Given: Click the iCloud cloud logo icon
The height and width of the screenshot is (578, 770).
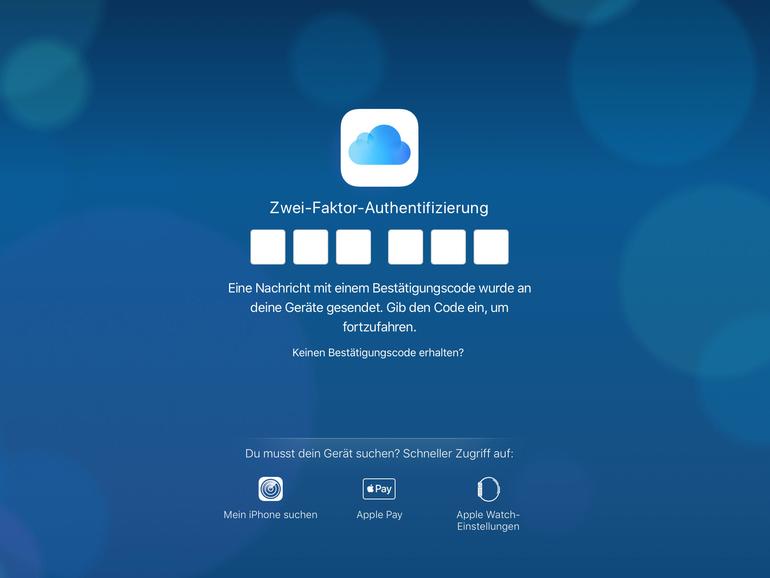Looking at the screenshot, I should [x=379, y=147].
